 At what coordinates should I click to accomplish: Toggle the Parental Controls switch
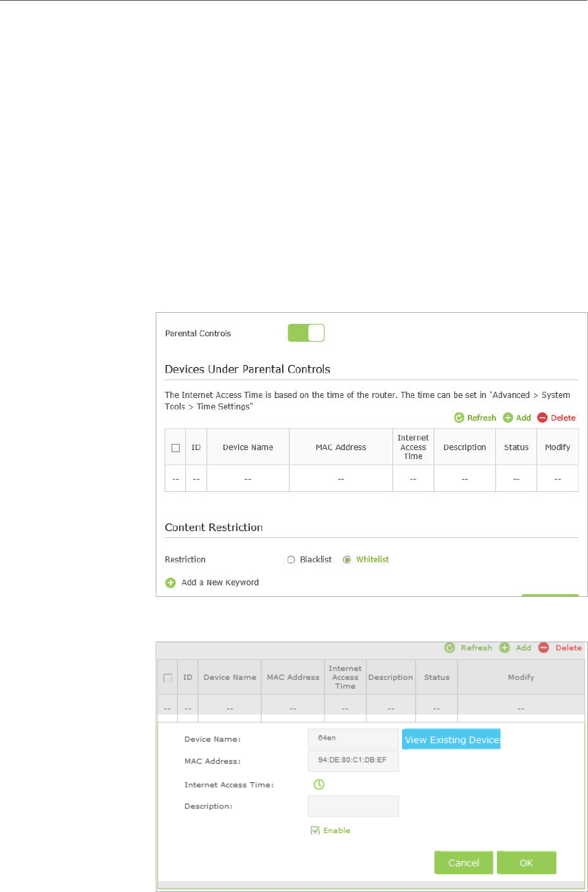[x=306, y=333]
